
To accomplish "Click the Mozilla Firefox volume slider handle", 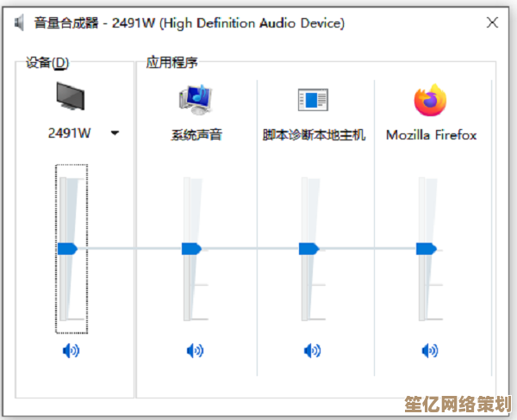I will (427, 249).
